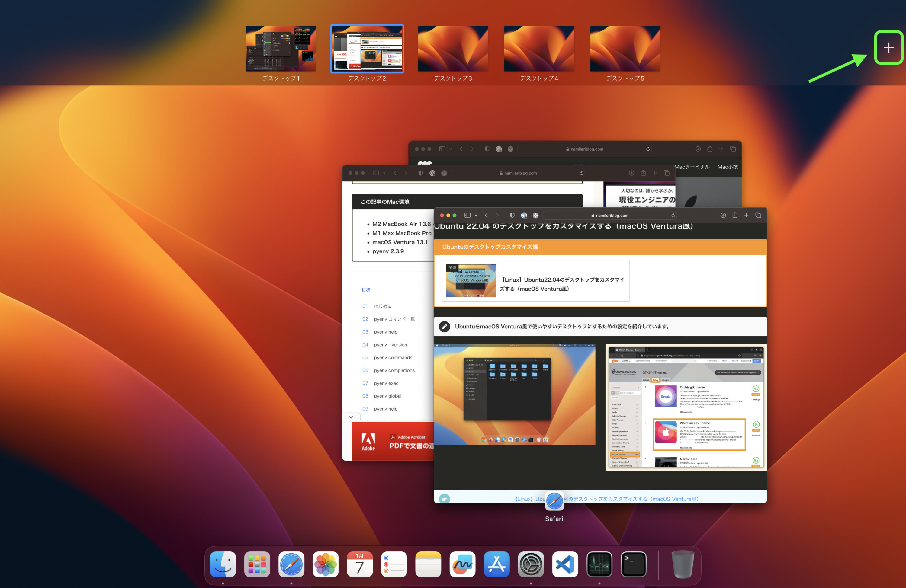Open bottom 【Linux】Ubuntu article link

pyautogui.click(x=606, y=499)
